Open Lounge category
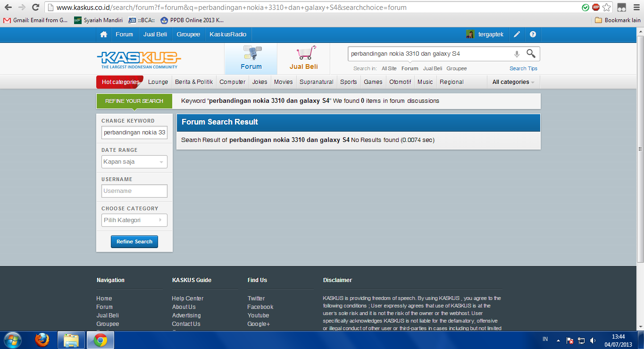This screenshot has width=644, height=349. coord(158,82)
